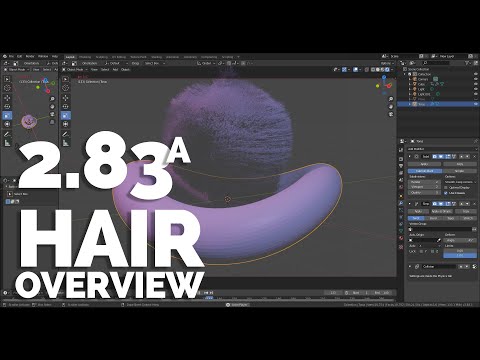Select the Annotate tool in small left viewport
This screenshot has height=360, width=480.
click(x=7, y=134)
